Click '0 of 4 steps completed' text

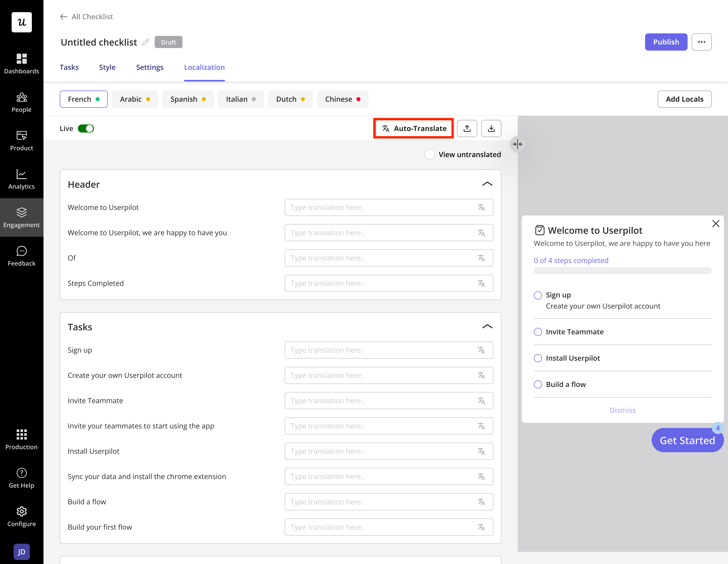coord(571,261)
